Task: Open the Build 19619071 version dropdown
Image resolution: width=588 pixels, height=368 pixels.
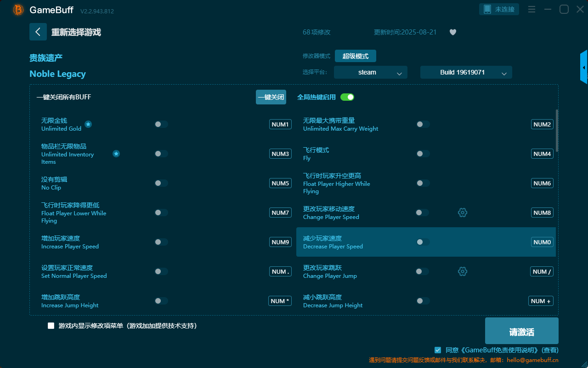Action: (466, 72)
